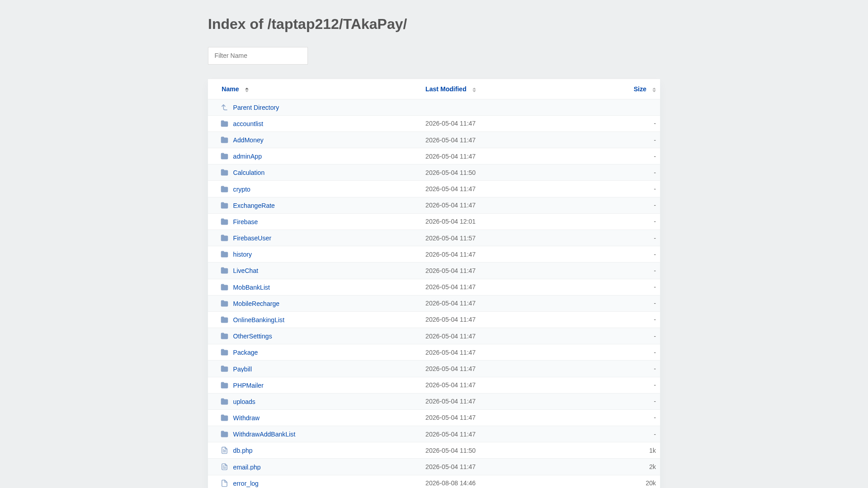Click the folder icon beside Calculation
This screenshot has height=488, width=868.
(x=224, y=173)
